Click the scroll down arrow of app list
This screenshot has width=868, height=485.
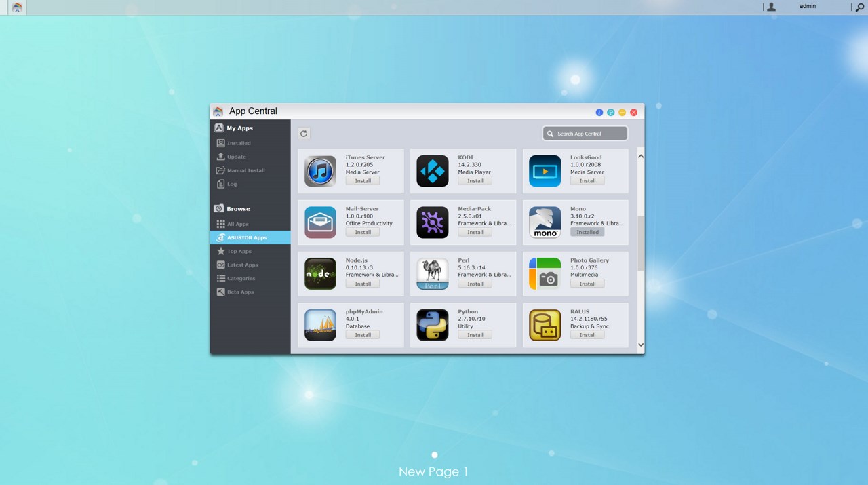click(641, 345)
